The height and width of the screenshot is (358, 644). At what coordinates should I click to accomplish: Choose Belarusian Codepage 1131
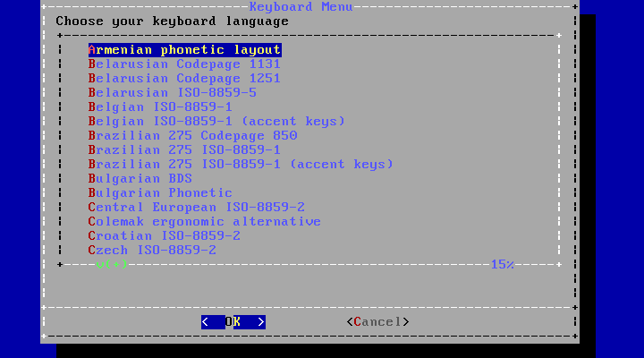click(x=184, y=64)
